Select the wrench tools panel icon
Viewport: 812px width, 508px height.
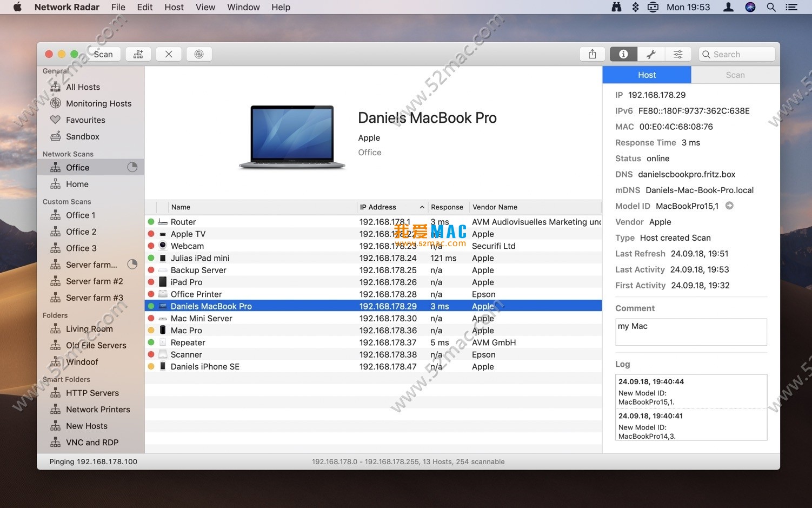coord(651,54)
